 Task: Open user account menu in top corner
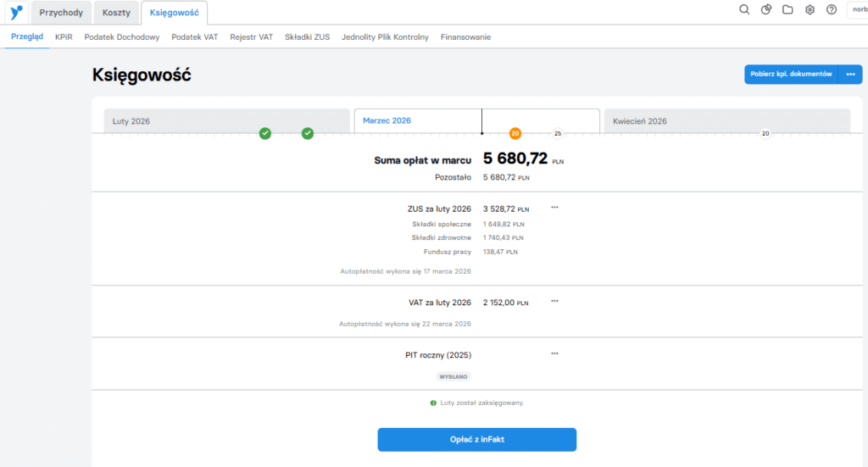(858, 9)
